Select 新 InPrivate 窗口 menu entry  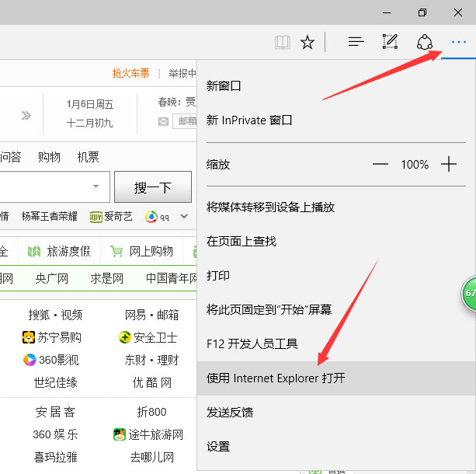click(x=335, y=120)
